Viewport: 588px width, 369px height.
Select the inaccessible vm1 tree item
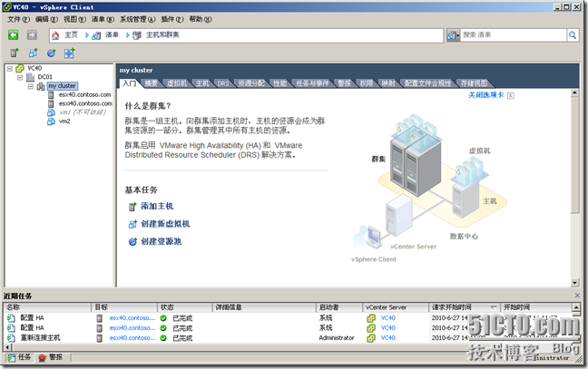coord(83,112)
